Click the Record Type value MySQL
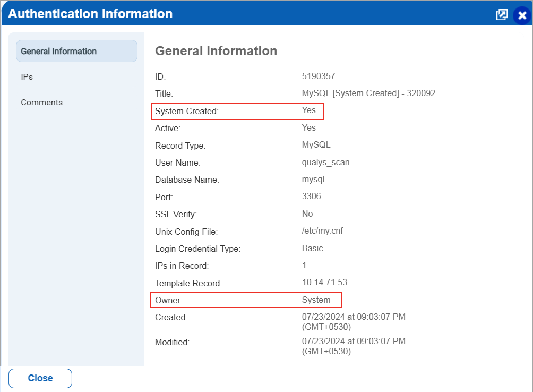 [316, 145]
